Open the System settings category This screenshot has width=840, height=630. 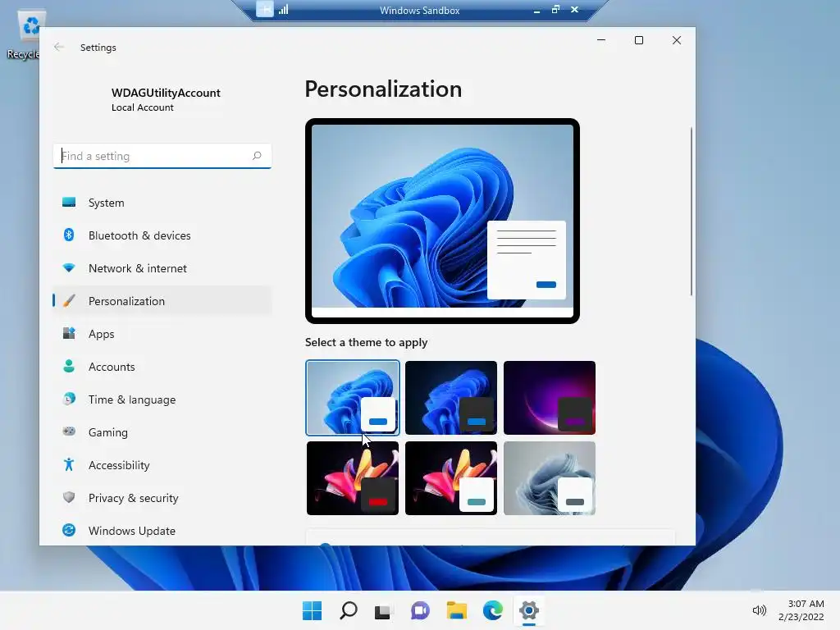point(162,203)
